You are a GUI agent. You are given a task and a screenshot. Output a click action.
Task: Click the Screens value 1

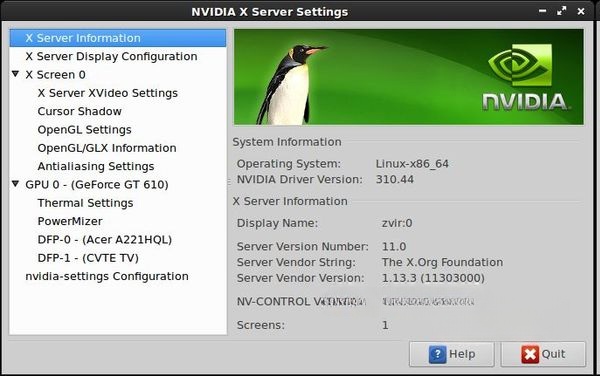click(385, 325)
